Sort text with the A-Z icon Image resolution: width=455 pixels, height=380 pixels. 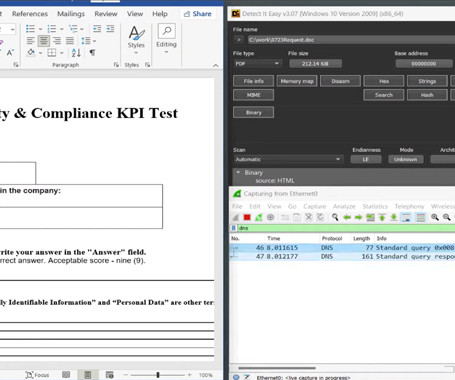point(76,52)
